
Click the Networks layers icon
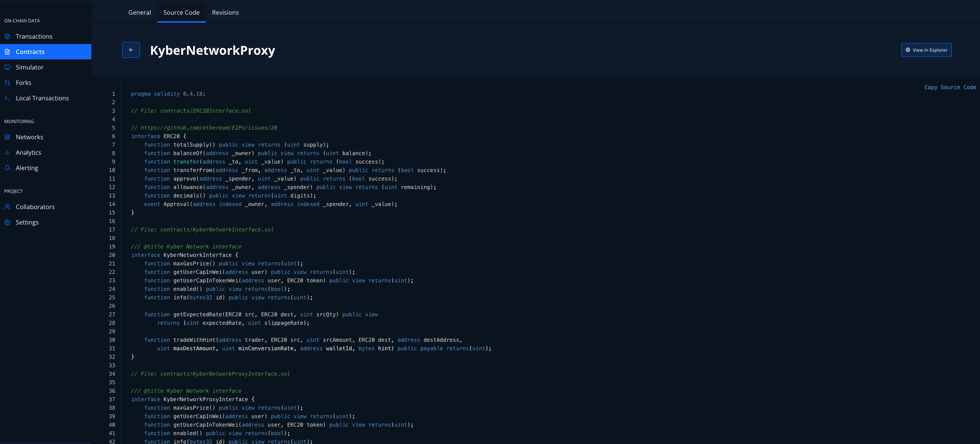(x=7, y=137)
